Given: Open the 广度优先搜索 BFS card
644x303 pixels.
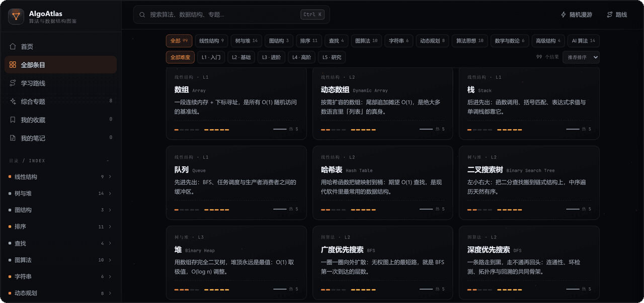Looking at the screenshot, I should [x=382, y=263].
